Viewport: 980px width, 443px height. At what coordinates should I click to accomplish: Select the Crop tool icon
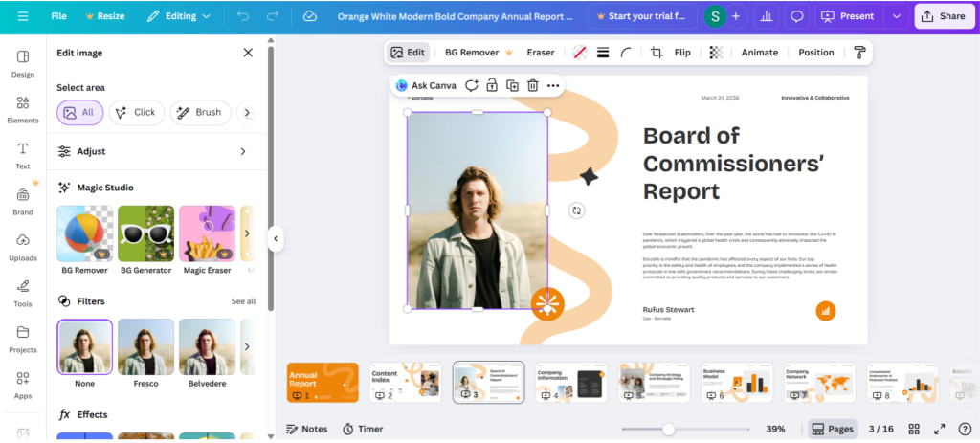[x=657, y=53]
